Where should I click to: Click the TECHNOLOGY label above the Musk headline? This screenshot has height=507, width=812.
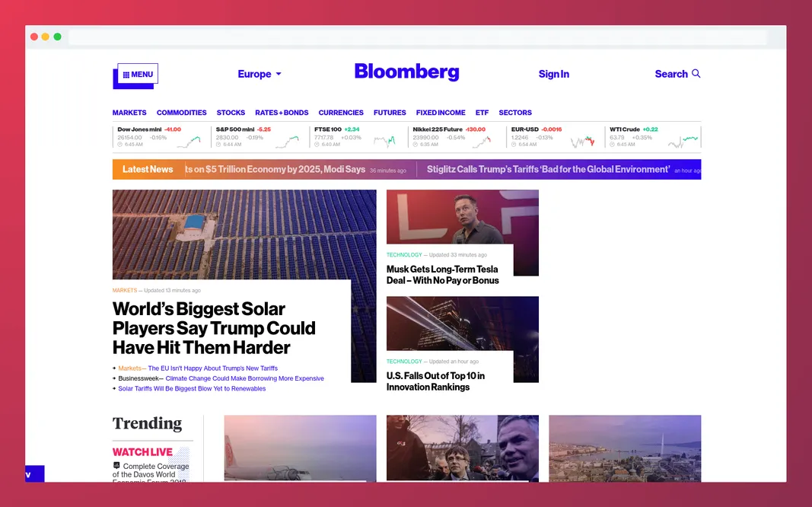click(x=404, y=255)
